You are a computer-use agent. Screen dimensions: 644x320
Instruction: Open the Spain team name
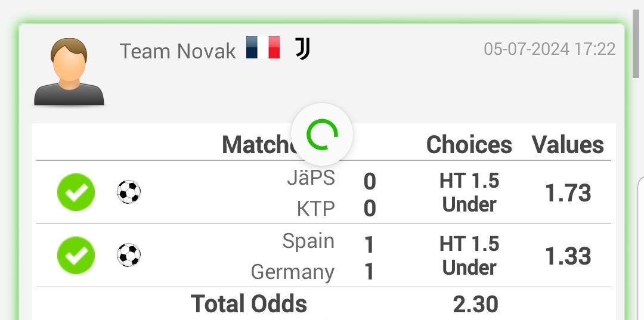(x=308, y=242)
